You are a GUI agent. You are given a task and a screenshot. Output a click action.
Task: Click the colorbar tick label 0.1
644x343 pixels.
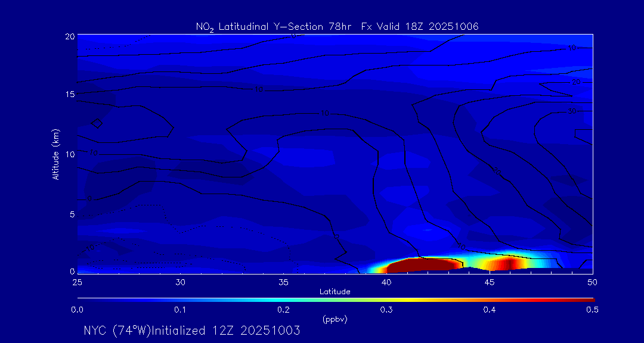click(x=180, y=310)
